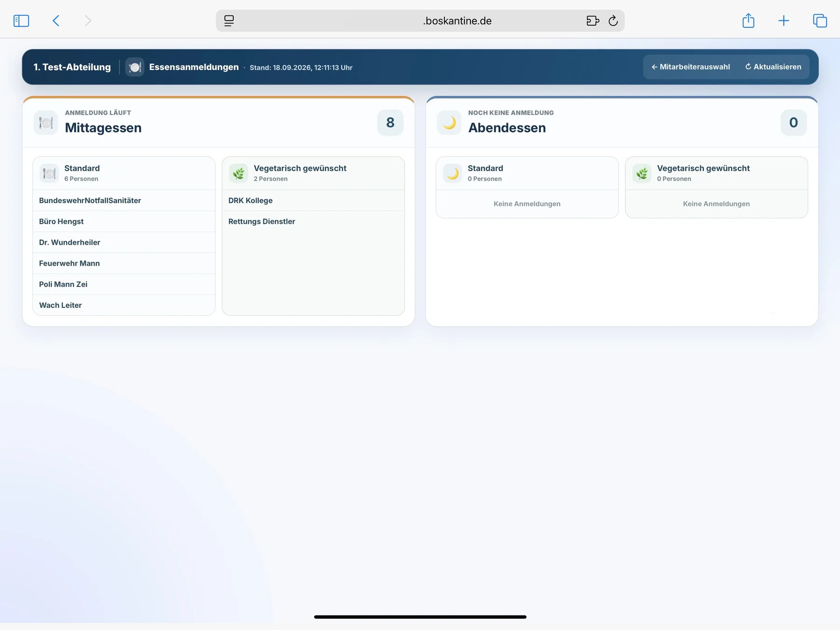
Task: Click the Standard moon icon under Abendessen
Action: pyautogui.click(x=452, y=173)
